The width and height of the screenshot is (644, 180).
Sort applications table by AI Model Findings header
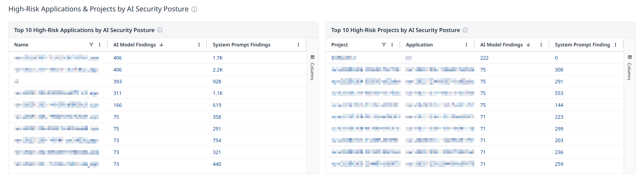(x=135, y=45)
